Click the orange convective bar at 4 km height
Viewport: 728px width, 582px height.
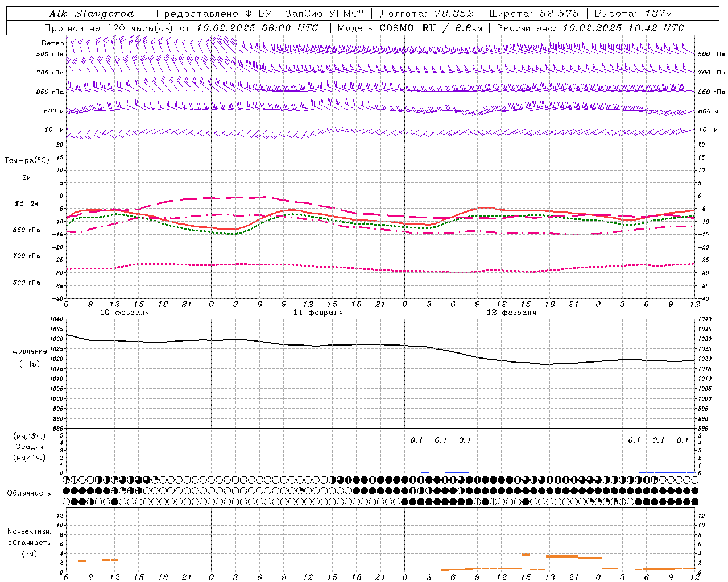pyautogui.click(x=526, y=554)
